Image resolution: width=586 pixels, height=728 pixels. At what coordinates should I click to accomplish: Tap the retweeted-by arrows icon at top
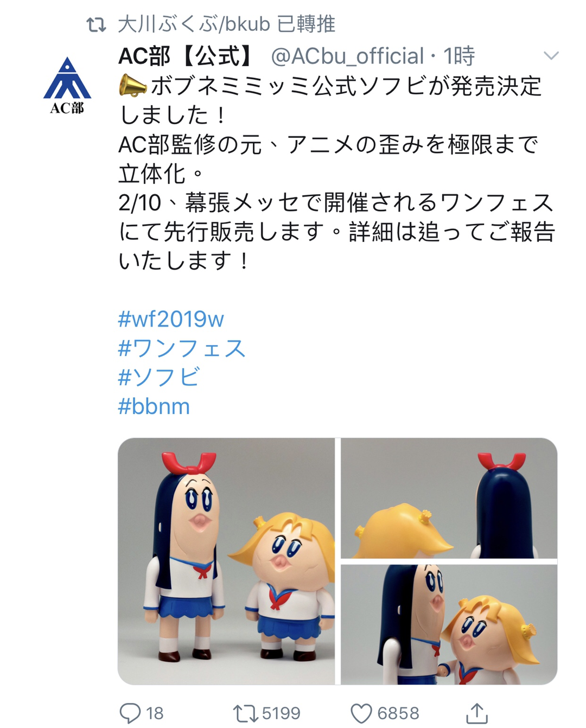96,25
